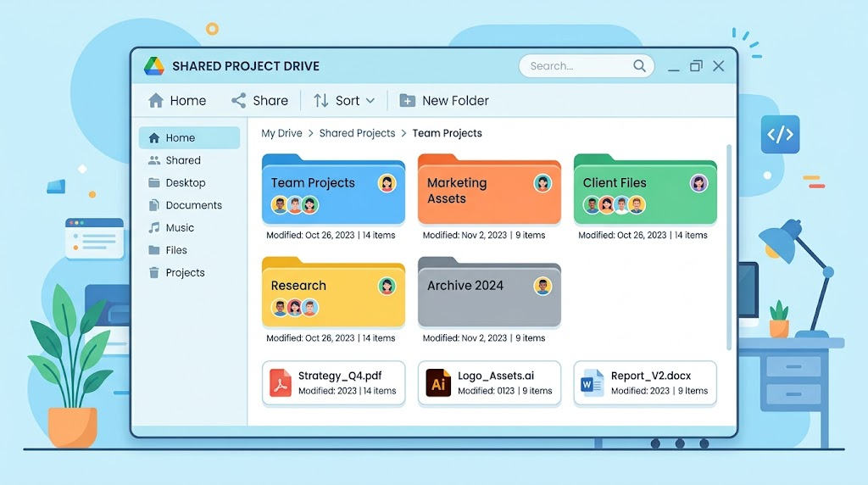This screenshot has height=485, width=868.
Task: Restore the window with maximize button
Action: (x=696, y=66)
